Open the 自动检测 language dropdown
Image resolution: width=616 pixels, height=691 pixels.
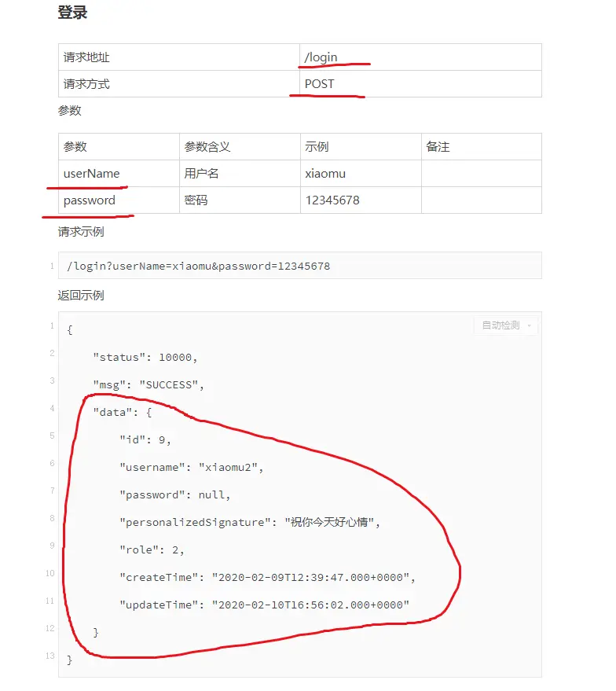pyautogui.click(x=506, y=325)
